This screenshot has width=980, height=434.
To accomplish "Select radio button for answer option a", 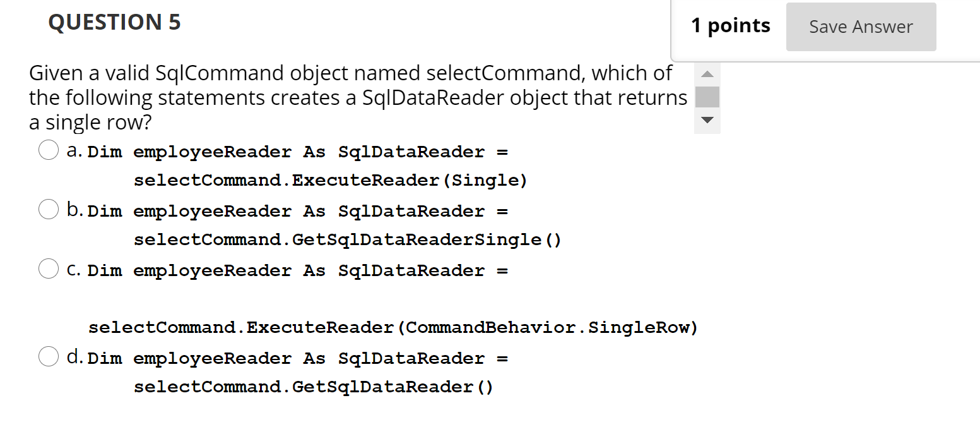I will [49, 150].
